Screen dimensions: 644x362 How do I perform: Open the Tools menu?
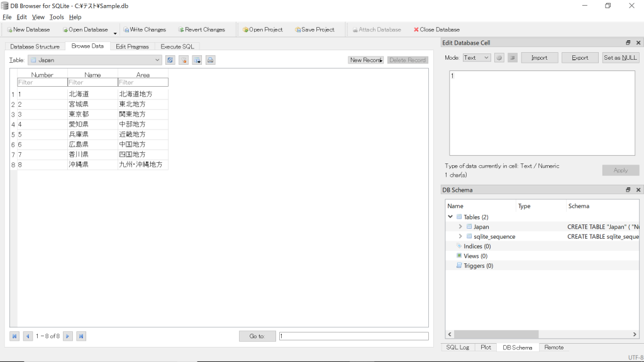point(57,17)
